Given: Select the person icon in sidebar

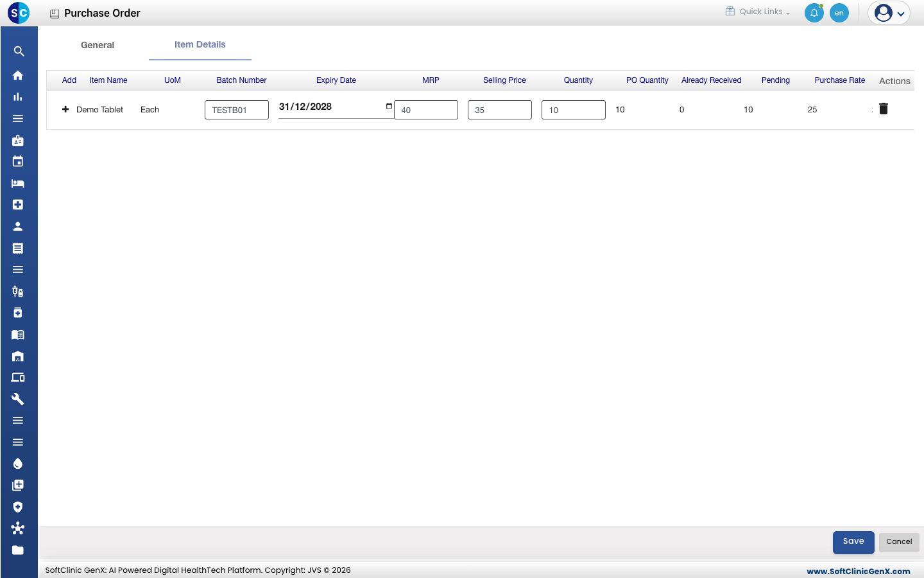Looking at the screenshot, I should (18, 226).
